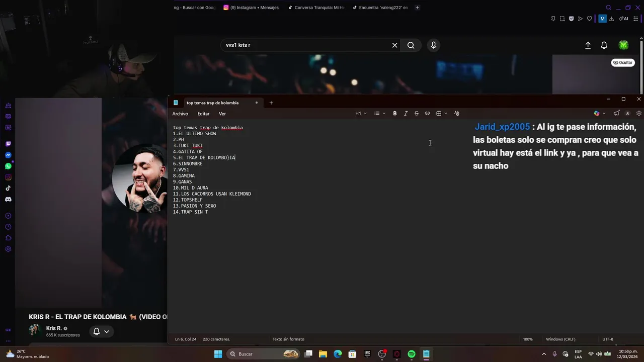Clear the YouTube search query
This screenshot has height=362, width=644.
pyautogui.click(x=395, y=45)
